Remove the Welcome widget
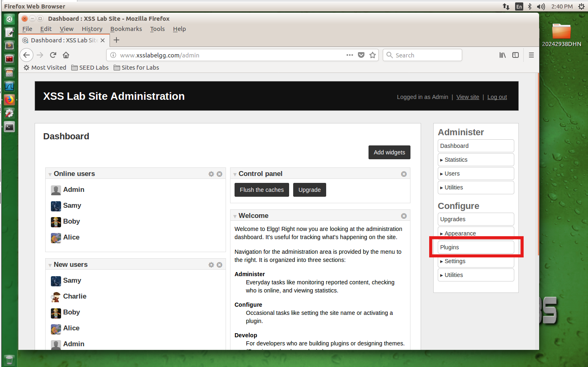The height and width of the screenshot is (367, 588). point(404,216)
